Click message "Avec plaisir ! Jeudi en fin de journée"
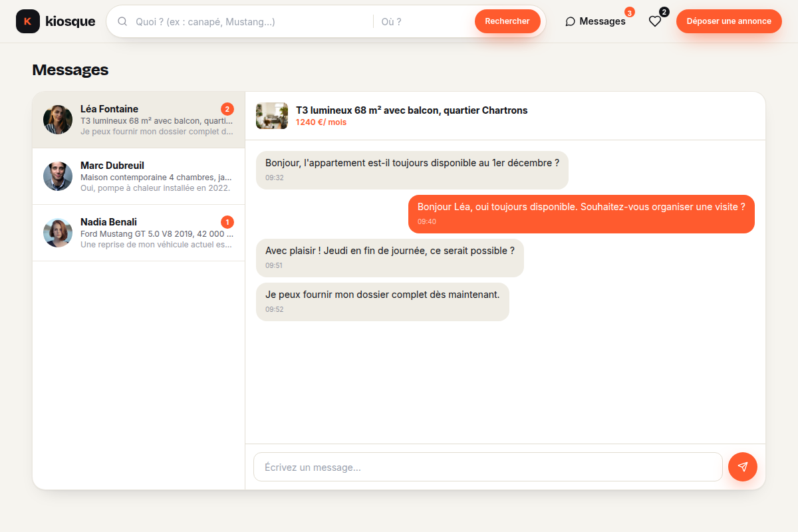This screenshot has height=532, width=798. click(390, 257)
